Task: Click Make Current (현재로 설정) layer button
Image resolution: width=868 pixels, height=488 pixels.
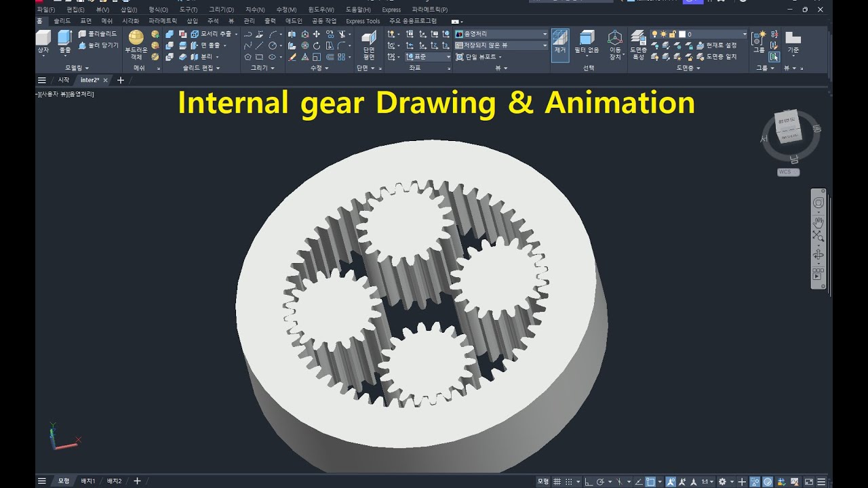Action: (716, 45)
